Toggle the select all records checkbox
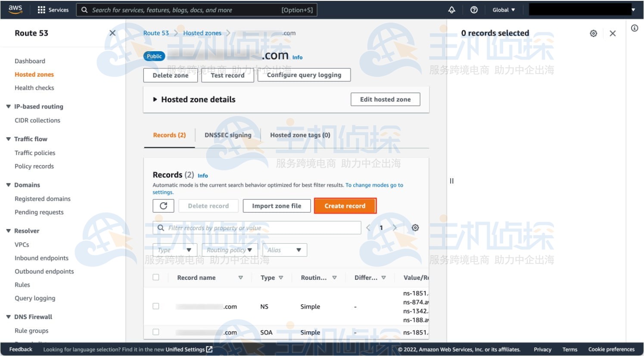Image resolution: width=644 pixels, height=356 pixels. tap(156, 277)
